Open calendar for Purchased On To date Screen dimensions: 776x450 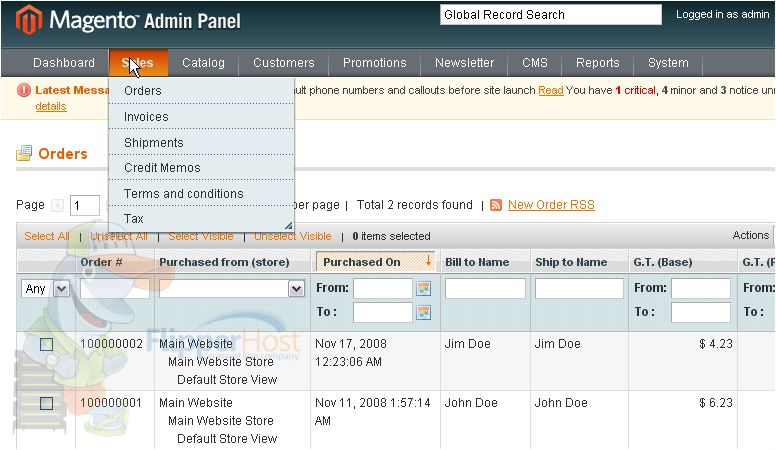pyautogui.click(x=424, y=312)
